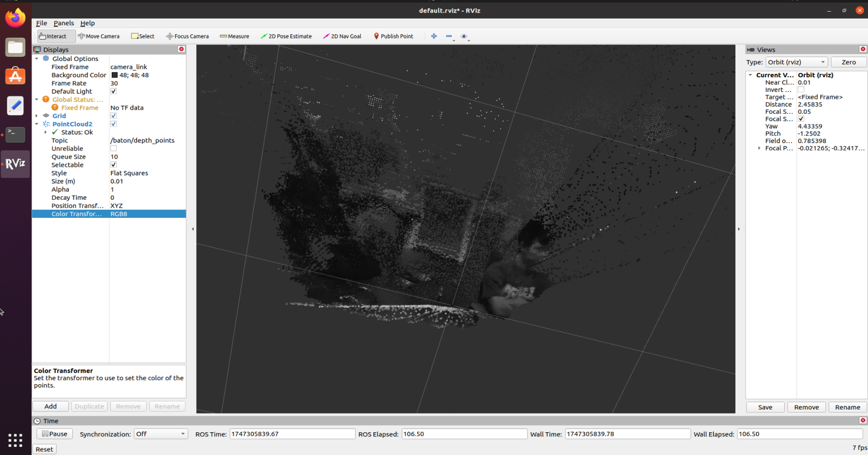The width and height of the screenshot is (868, 455).
Task: Collapse Displays panel with left handle arrow
Action: 193,229
